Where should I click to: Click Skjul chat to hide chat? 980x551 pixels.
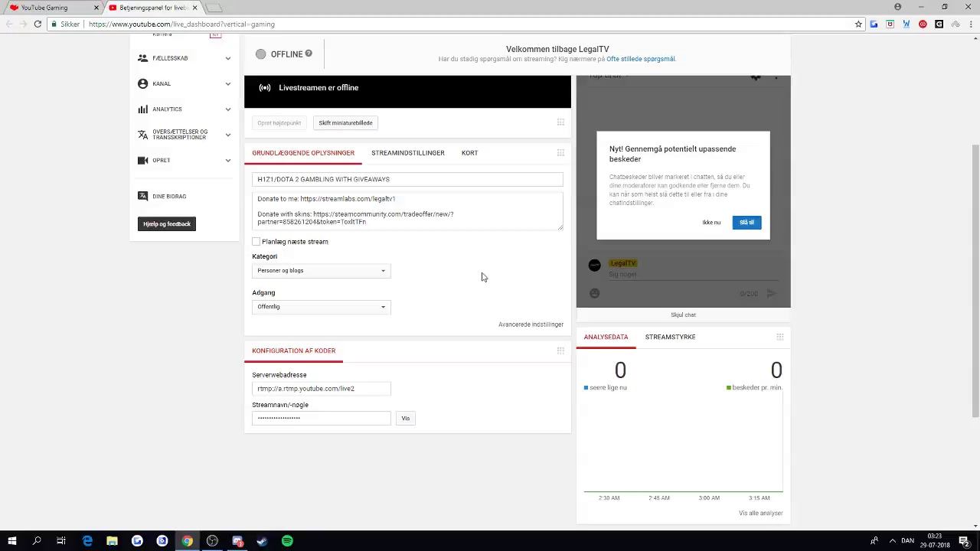click(684, 315)
